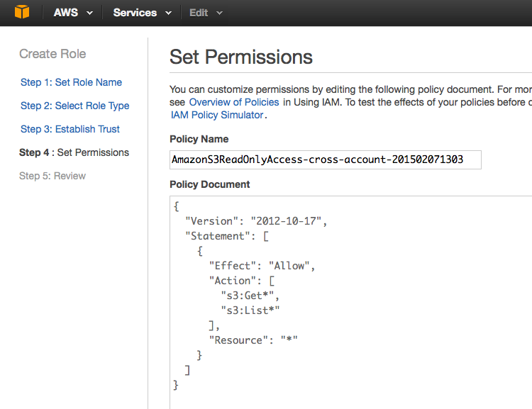Click the Set Permissions page heading
The width and height of the screenshot is (532, 409).
point(241,57)
